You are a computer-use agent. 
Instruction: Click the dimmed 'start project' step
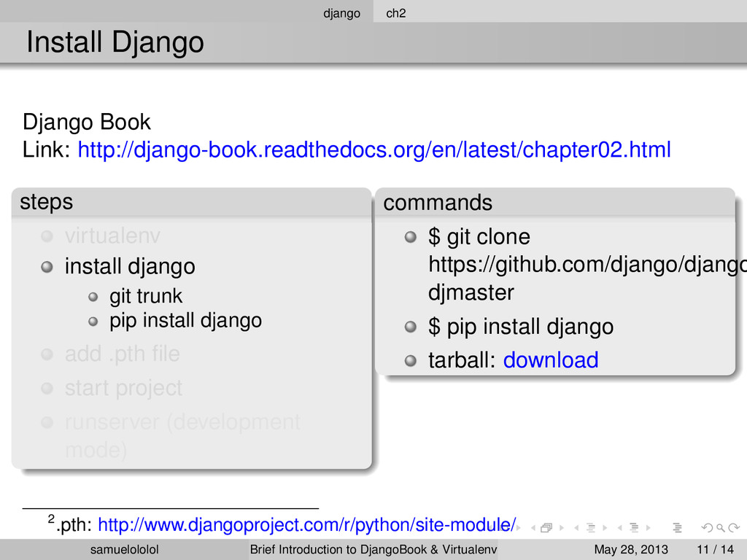123,388
